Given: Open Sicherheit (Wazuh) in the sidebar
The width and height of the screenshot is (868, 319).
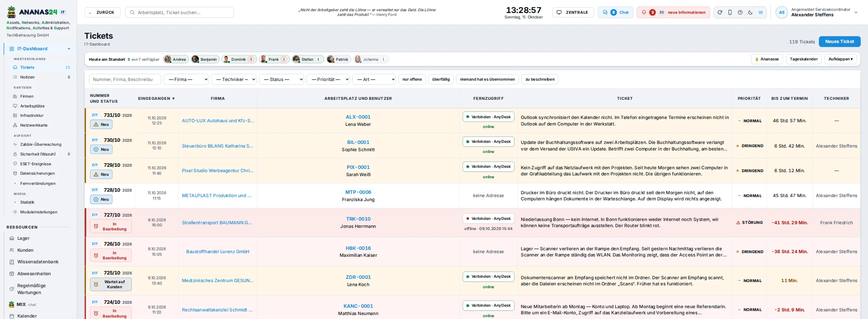Looking at the screenshot, I should (38, 154).
